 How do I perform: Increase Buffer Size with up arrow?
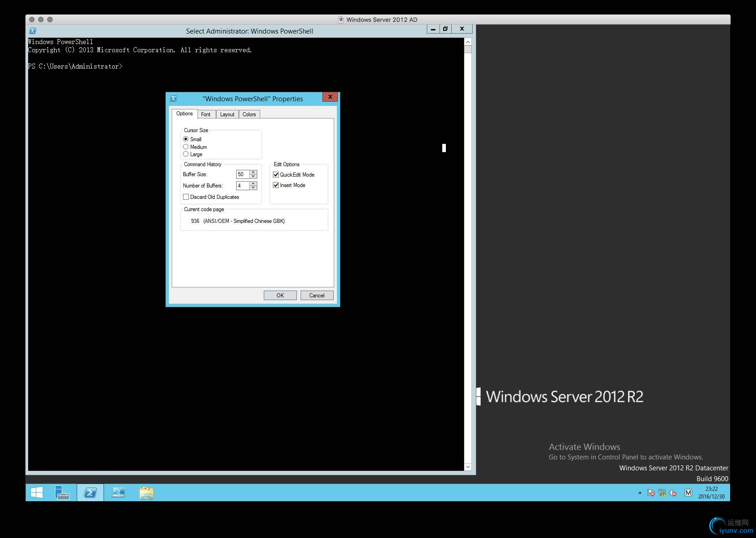[253, 172]
